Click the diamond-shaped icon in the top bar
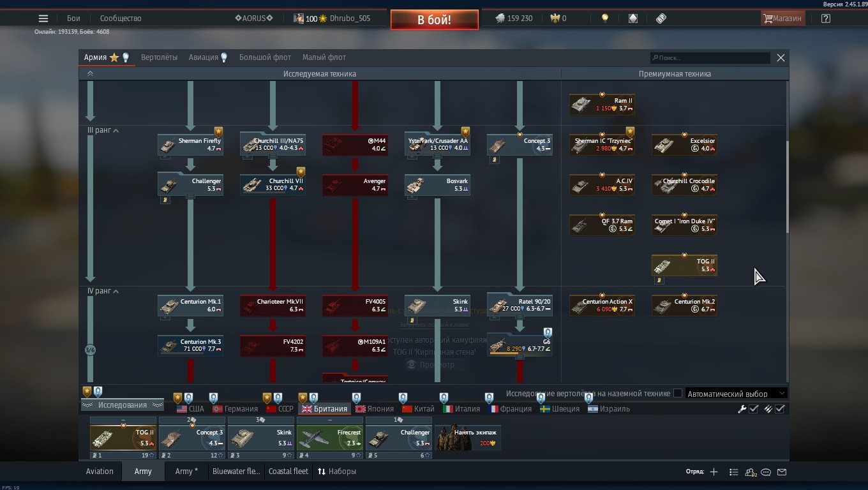 (x=633, y=19)
